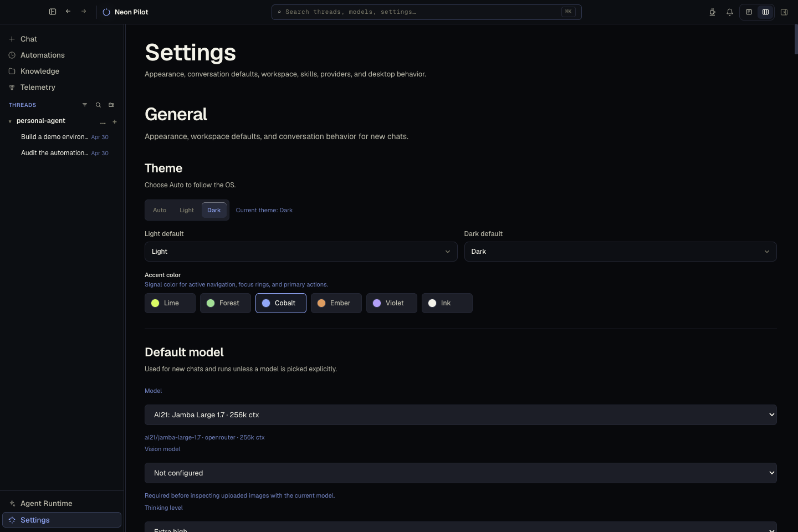Select the Dark theme option

pos(214,210)
